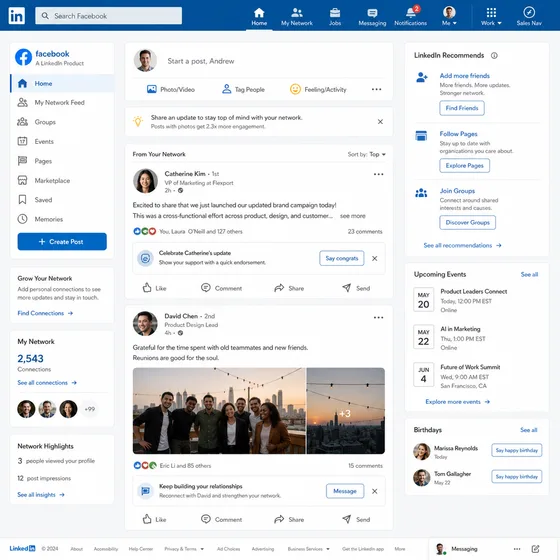Wish Tom Gallagher a happy birthday
Viewport: 560px width, 560px height.
click(x=516, y=476)
